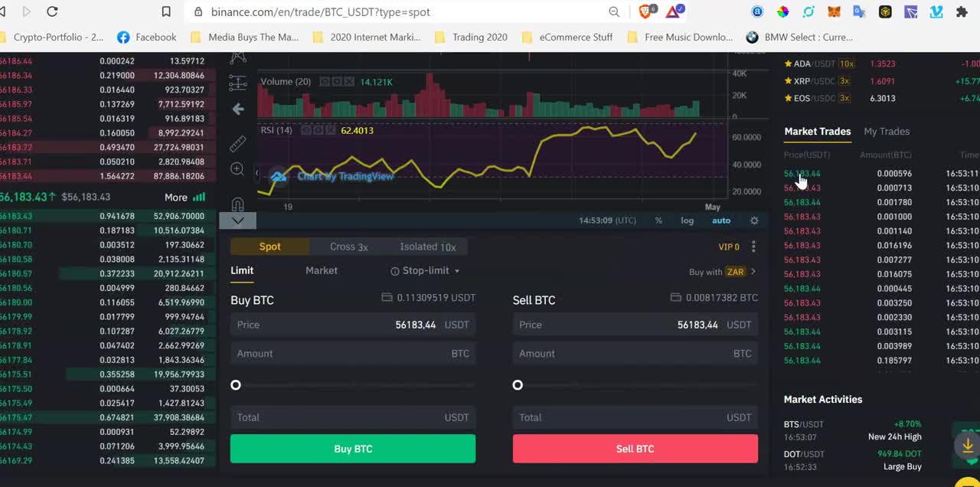980x487 pixels.
Task: Click wallet icon beside BTC balance
Action: pos(675,297)
